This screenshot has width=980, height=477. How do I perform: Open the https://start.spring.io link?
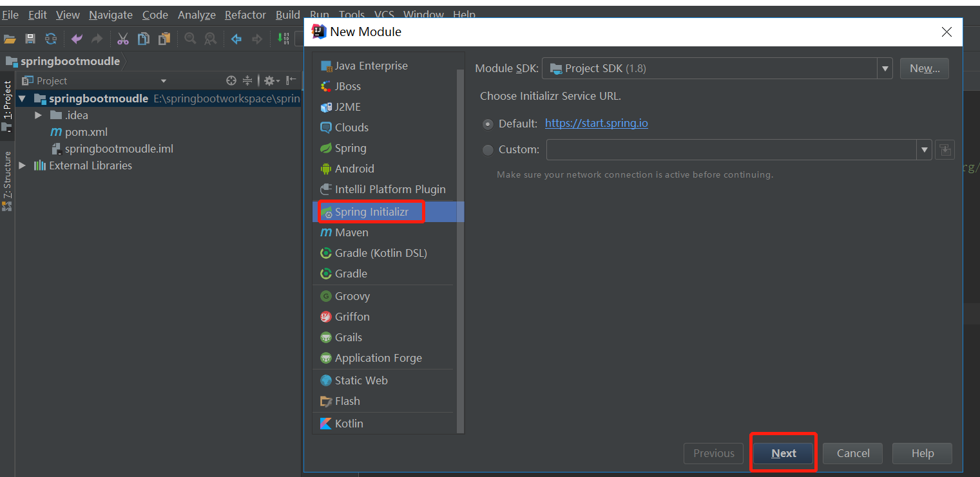point(596,123)
